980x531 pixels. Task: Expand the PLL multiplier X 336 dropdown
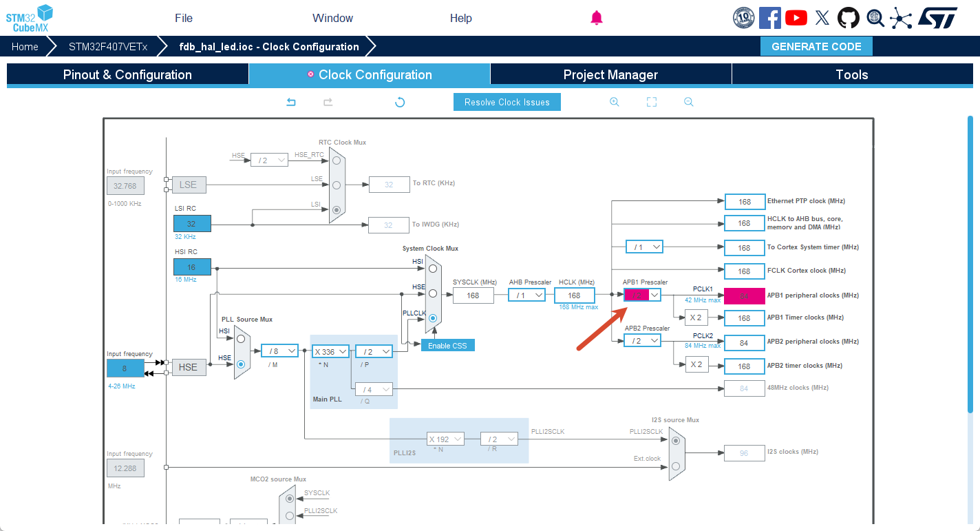coord(330,351)
